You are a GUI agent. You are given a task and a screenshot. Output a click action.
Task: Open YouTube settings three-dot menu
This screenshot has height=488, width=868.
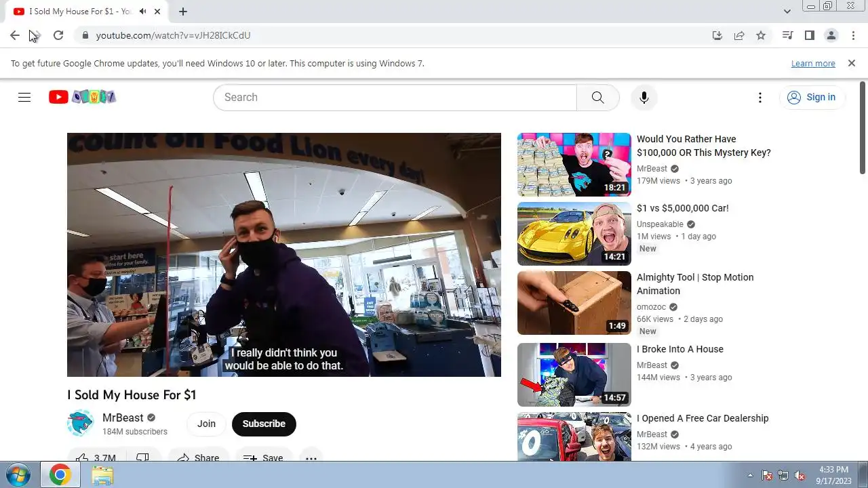pos(760,98)
